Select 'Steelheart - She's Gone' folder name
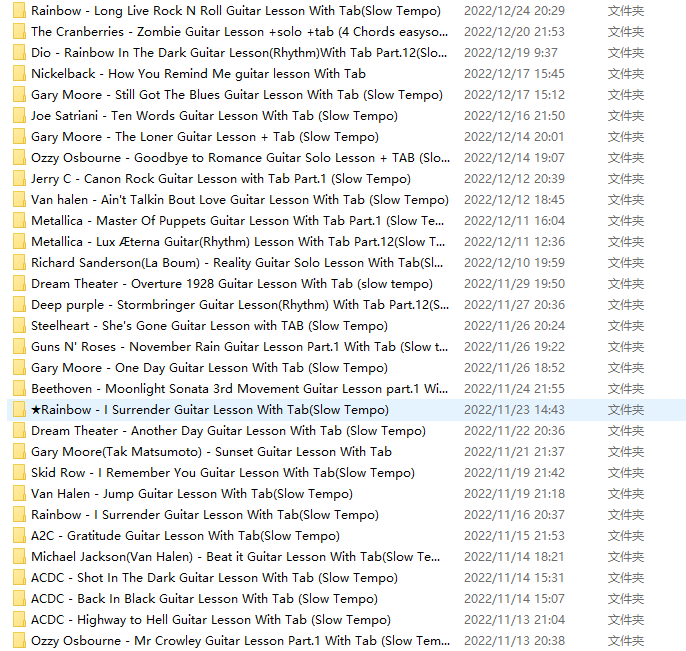The image size is (686, 651). [x=210, y=326]
